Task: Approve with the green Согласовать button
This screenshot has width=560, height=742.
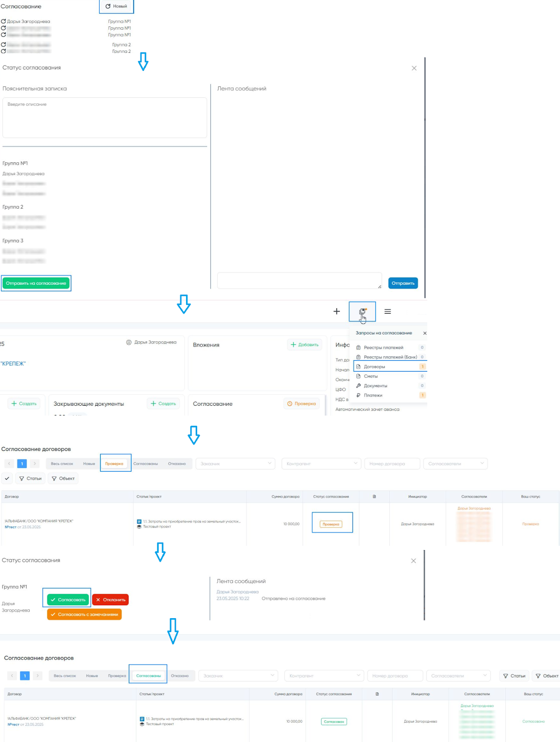Action: [68, 600]
